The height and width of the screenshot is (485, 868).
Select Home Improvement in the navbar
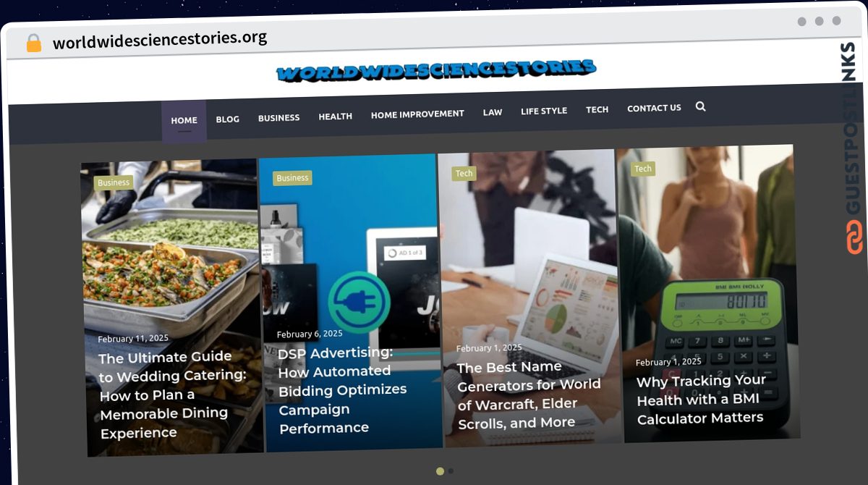[417, 114]
